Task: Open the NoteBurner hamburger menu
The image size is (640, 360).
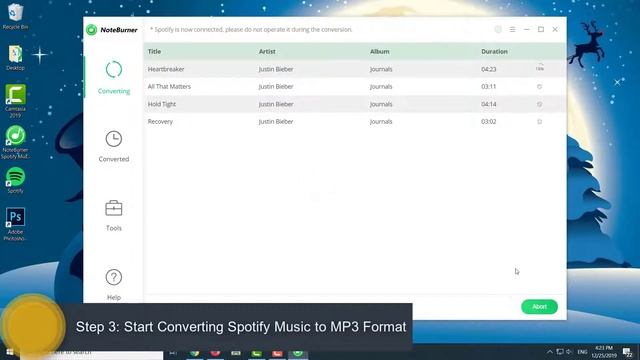Action: tap(512, 29)
